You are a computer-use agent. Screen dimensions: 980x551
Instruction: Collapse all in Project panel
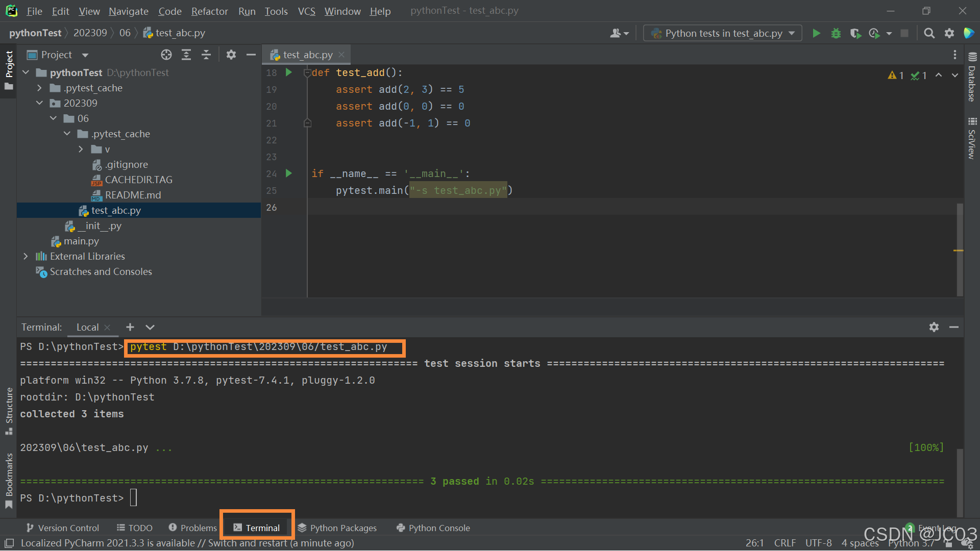click(x=206, y=55)
